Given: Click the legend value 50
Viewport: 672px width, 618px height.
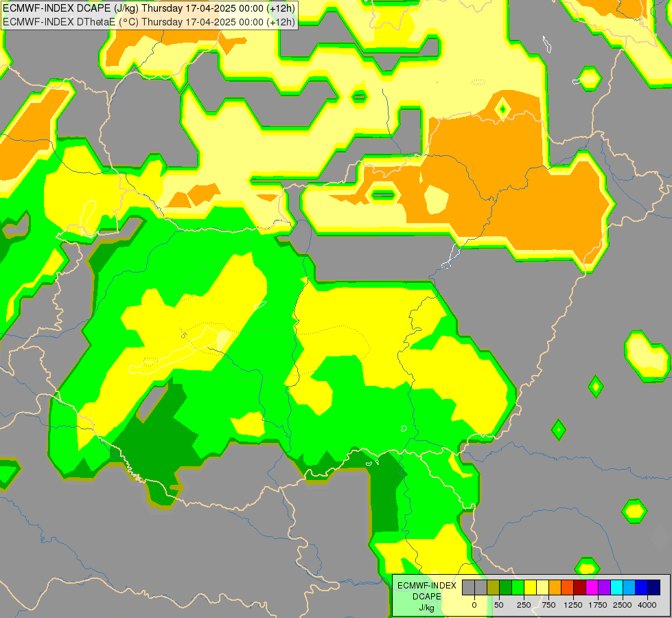Looking at the screenshot, I should click(499, 605).
